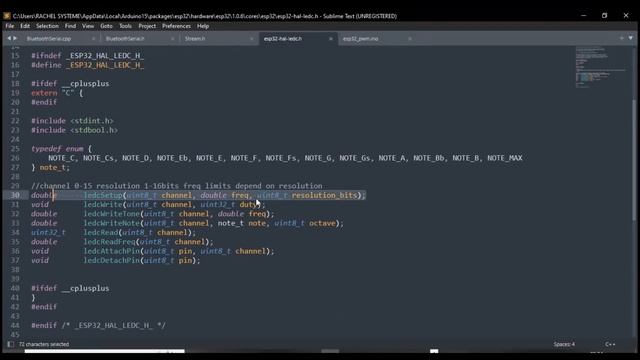The image size is (640, 360).
Task: Open the tab list dropdown arrow
Action: 631,38
